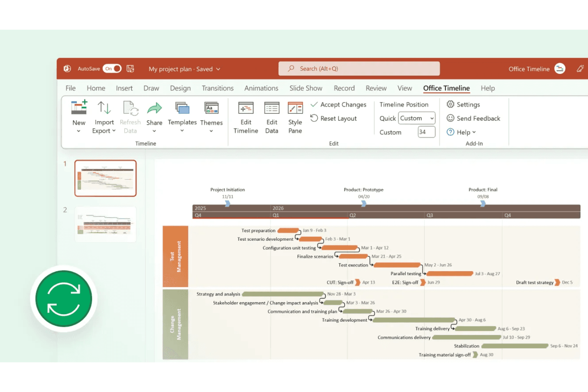This screenshot has height=392, width=588.
Task: Open Import Export arrows icon
Action: pyautogui.click(x=104, y=107)
